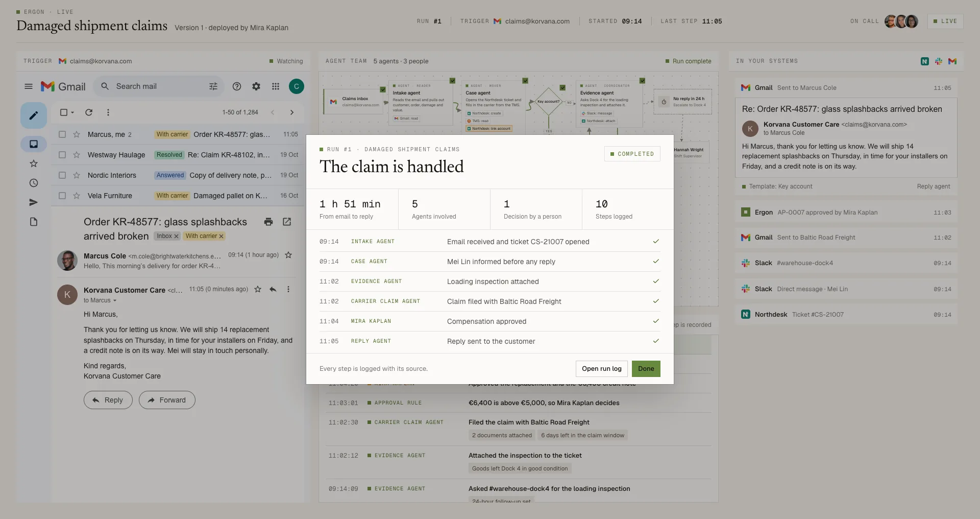Click the print email icon

268,222
